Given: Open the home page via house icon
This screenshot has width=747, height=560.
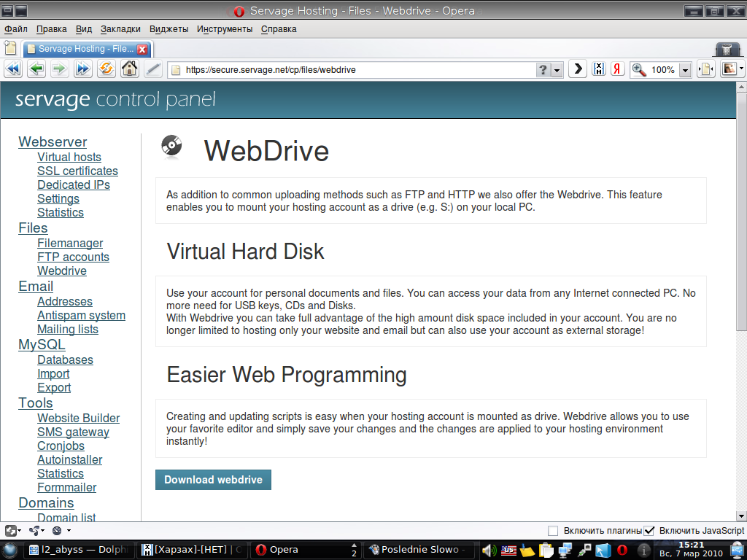Looking at the screenshot, I should point(129,69).
